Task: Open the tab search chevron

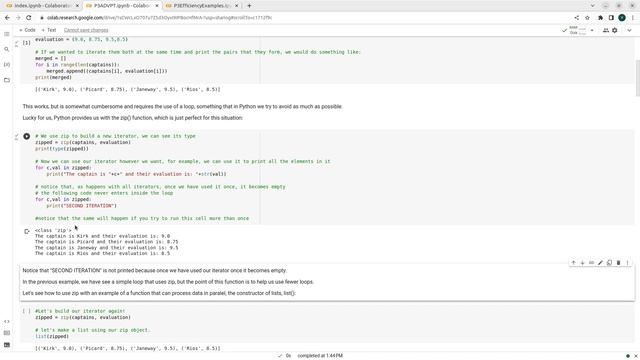Action: [593, 6]
